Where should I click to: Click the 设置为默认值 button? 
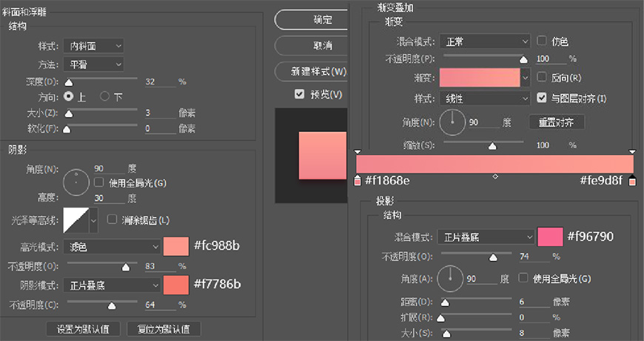(x=83, y=329)
